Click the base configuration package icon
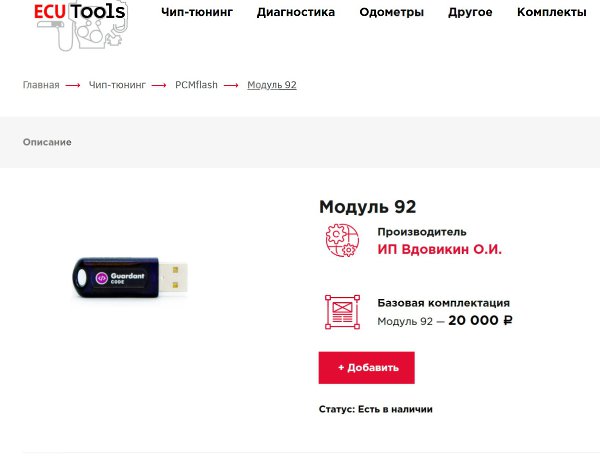 342,311
